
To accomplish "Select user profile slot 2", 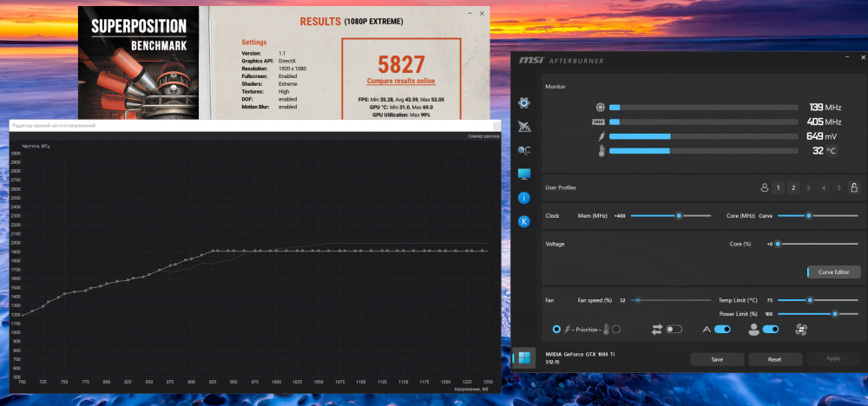I will coord(793,187).
